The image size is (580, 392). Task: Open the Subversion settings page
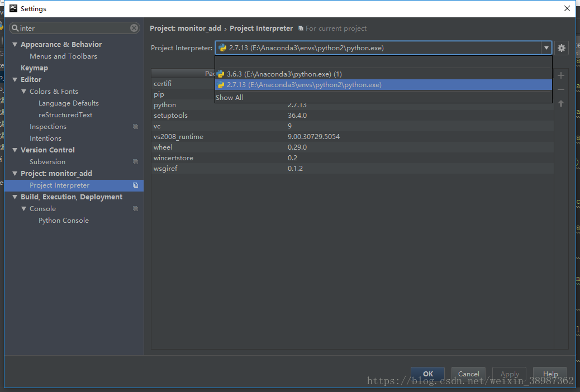(x=47, y=161)
